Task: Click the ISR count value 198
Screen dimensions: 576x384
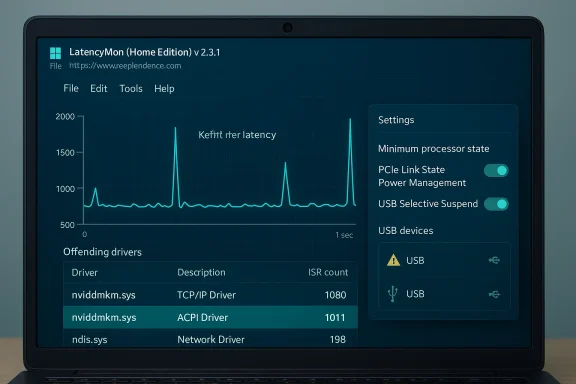Action: (x=338, y=340)
